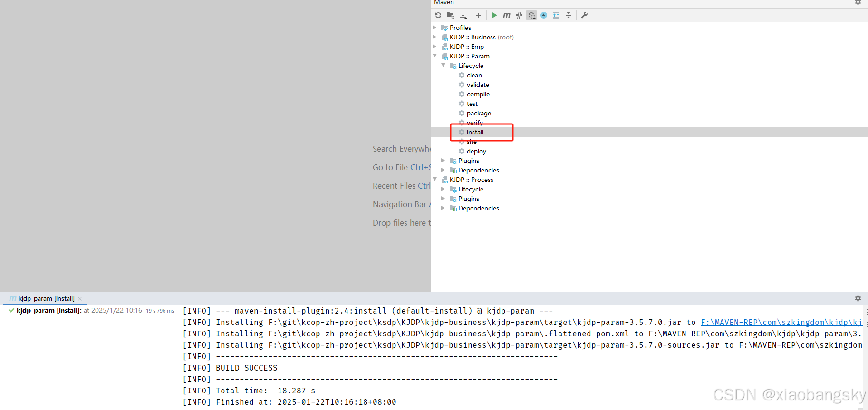The width and height of the screenshot is (868, 410).
Task: Select the clean lifecycle goal
Action: pyautogui.click(x=474, y=75)
